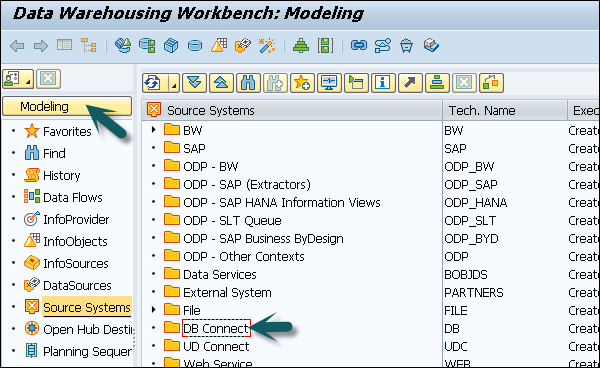Open History in the navigation list
This screenshot has width=600, height=368.
click(61, 176)
